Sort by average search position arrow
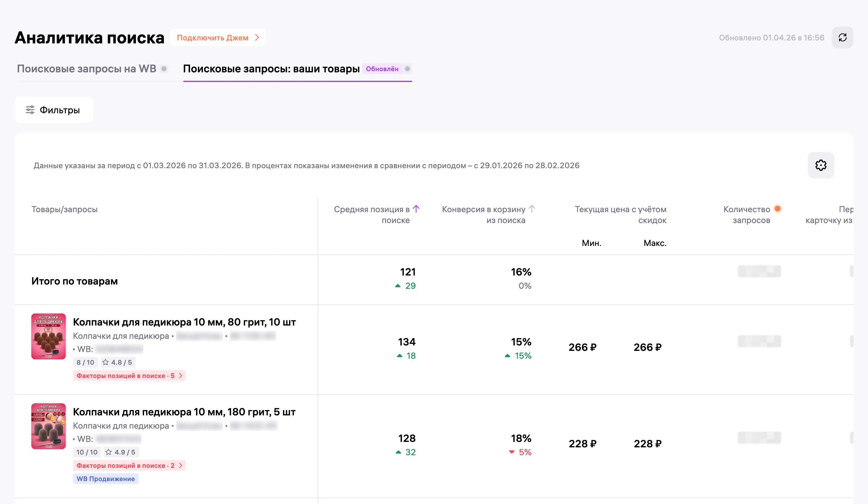Viewport: 868px width, 504px height. coord(416,209)
